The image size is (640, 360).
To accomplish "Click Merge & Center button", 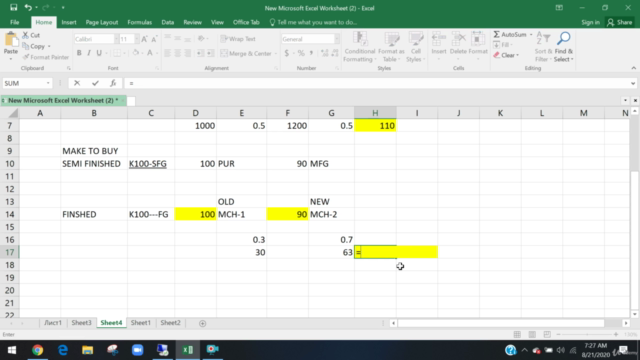I will click(246, 53).
